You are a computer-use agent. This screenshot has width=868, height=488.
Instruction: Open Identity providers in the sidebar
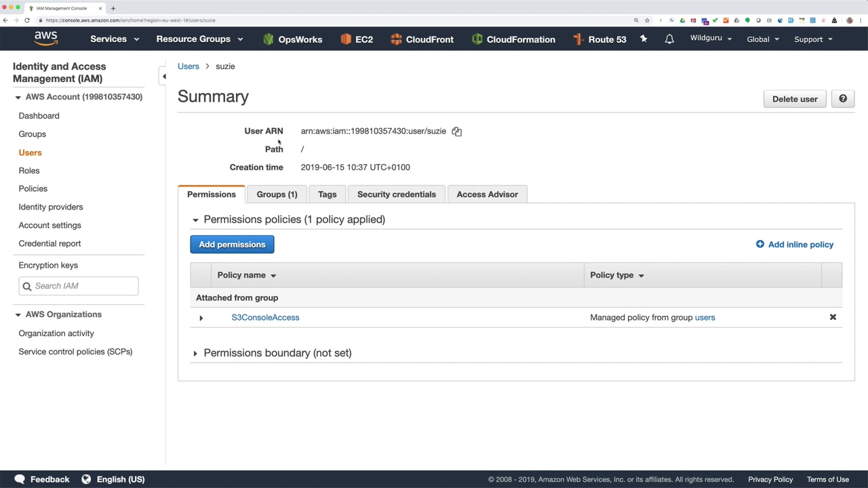tap(51, 207)
